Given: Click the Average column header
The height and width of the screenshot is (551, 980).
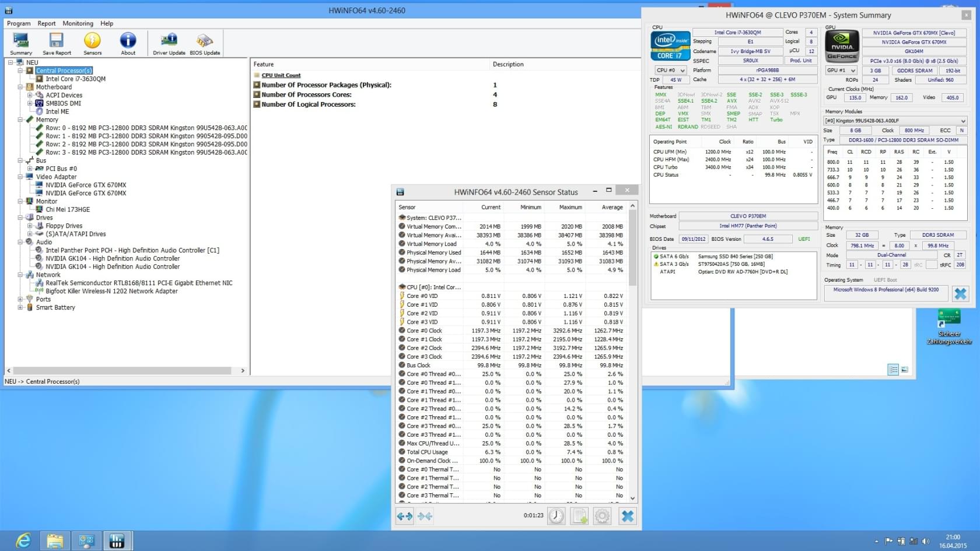Looking at the screenshot, I should point(606,207).
